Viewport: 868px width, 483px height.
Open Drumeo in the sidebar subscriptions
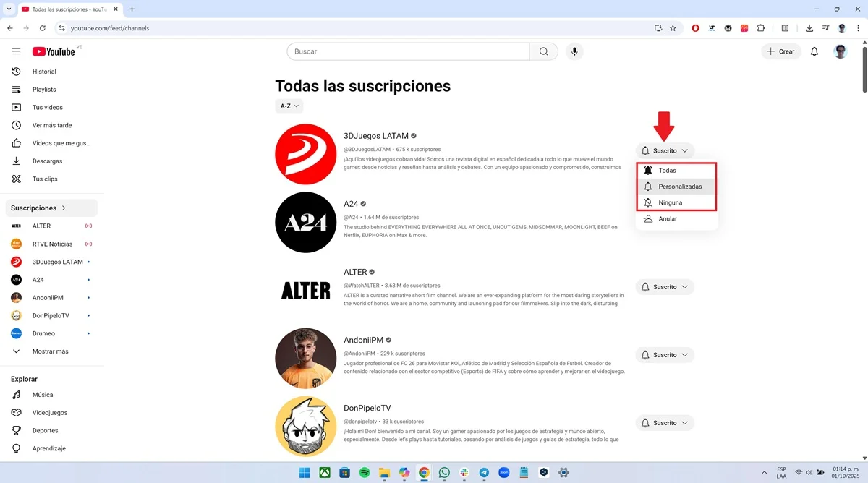51,333
